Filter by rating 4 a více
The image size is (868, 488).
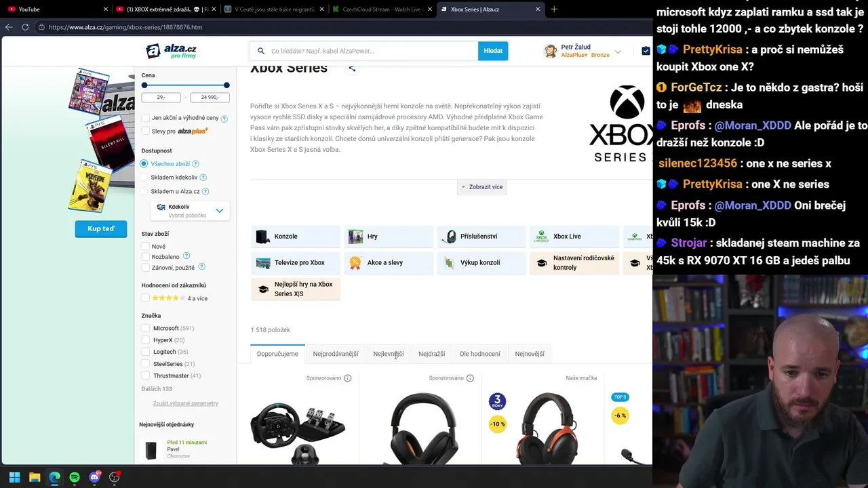pyautogui.click(x=145, y=298)
